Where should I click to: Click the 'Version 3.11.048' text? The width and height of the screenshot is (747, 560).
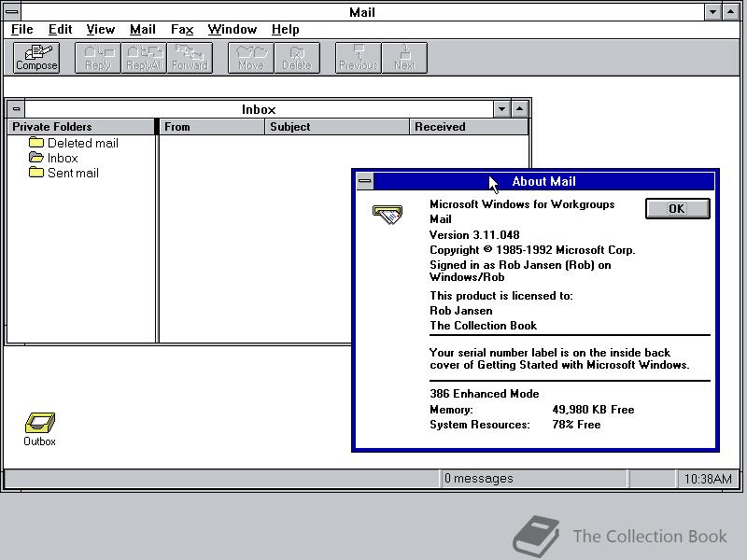pos(474,235)
